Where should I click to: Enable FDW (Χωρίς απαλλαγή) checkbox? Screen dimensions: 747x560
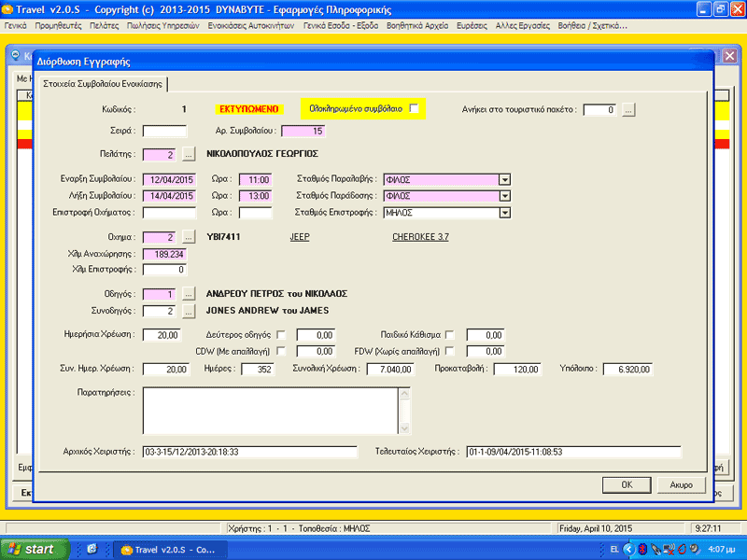tap(449, 351)
